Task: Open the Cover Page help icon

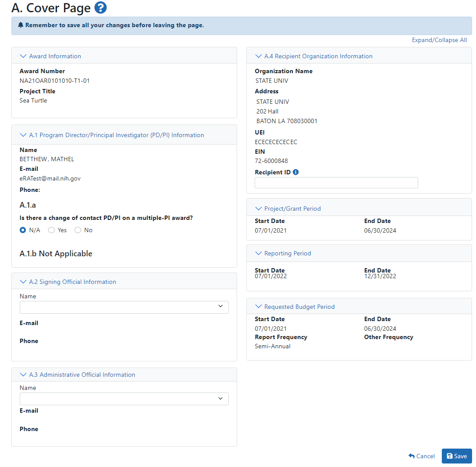Action: (x=100, y=8)
